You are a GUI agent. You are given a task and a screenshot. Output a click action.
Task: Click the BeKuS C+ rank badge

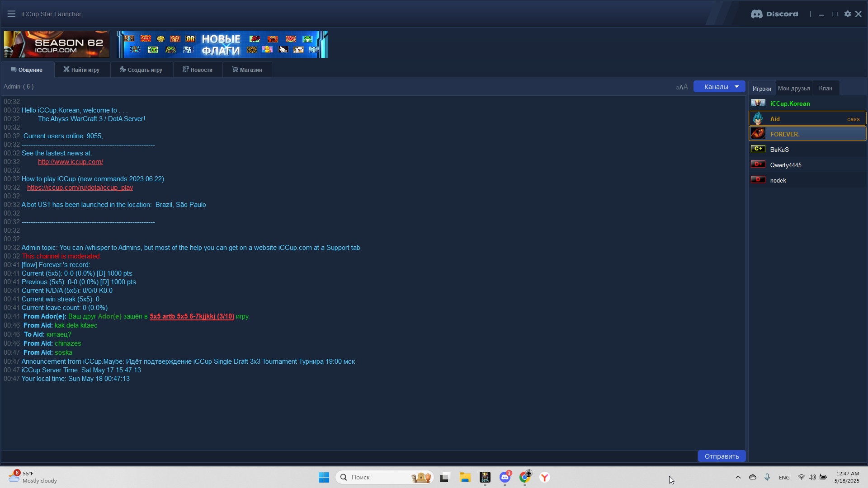pos(758,149)
